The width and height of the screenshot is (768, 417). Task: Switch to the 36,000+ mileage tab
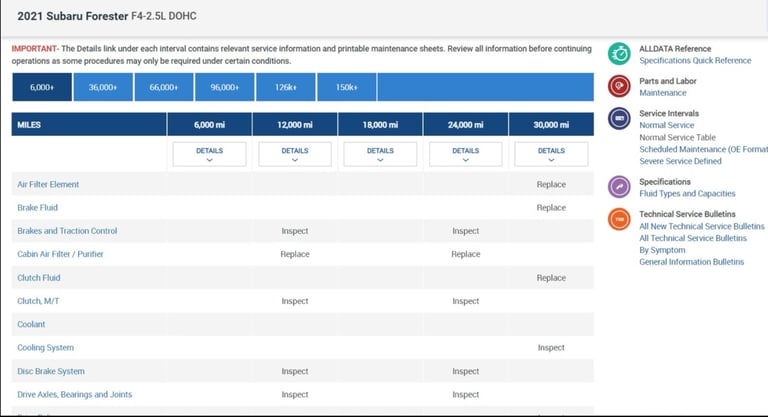tap(103, 87)
